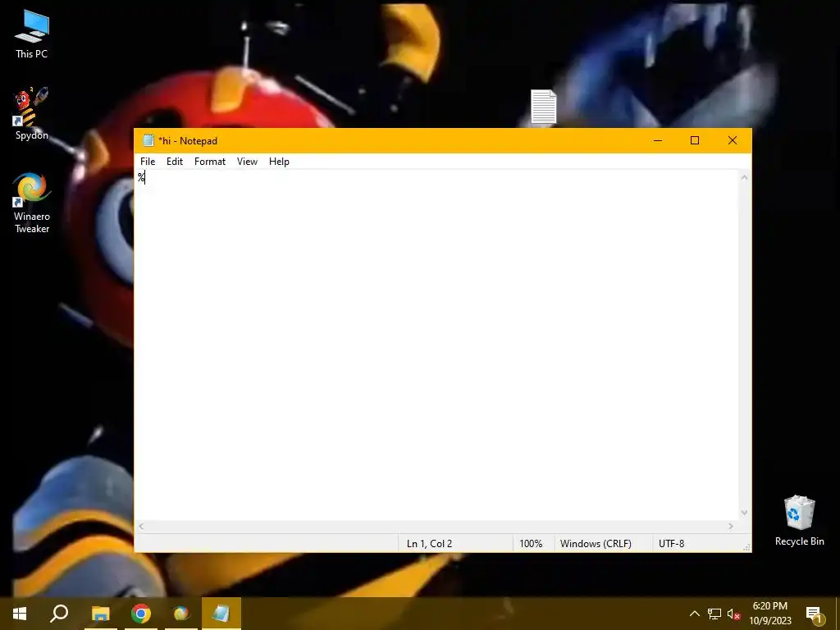Select the Recycle Bin icon

point(799,521)
